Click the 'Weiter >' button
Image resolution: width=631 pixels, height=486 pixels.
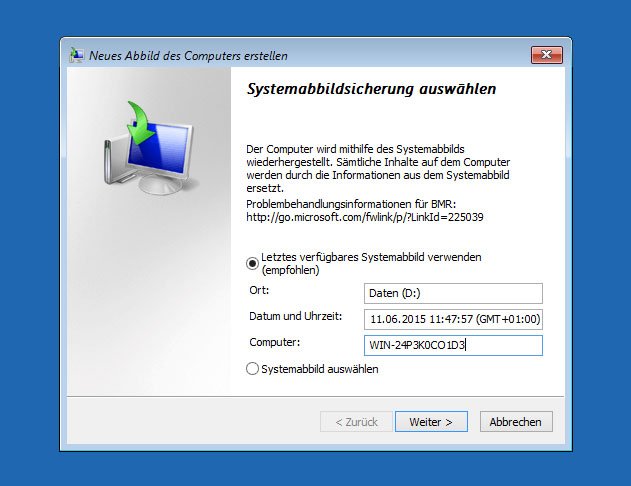[x=431, y=422]
